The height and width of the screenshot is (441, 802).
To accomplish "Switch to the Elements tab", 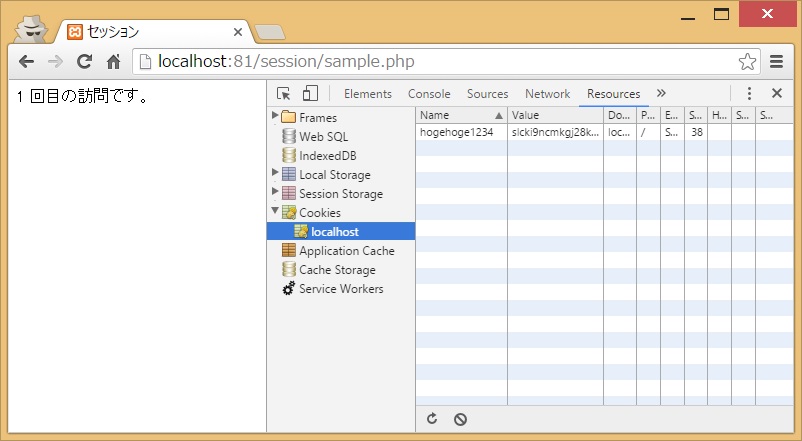I will point(368,94).
